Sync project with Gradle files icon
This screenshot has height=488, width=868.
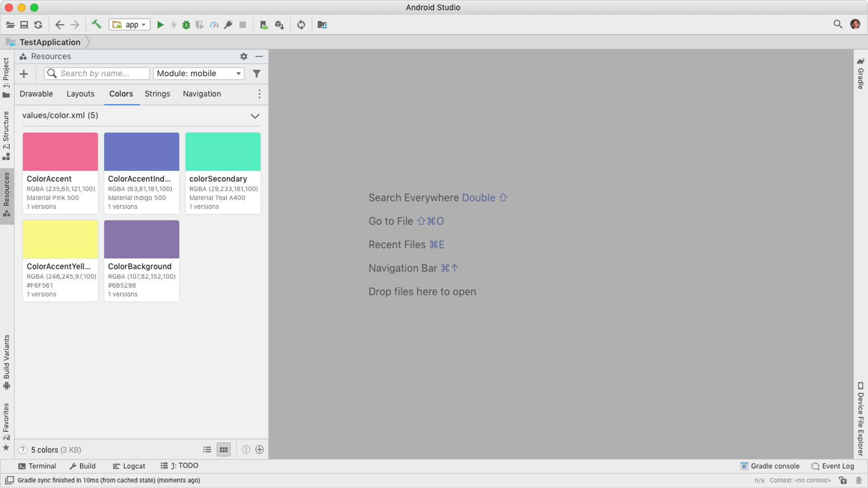(301, 25)
